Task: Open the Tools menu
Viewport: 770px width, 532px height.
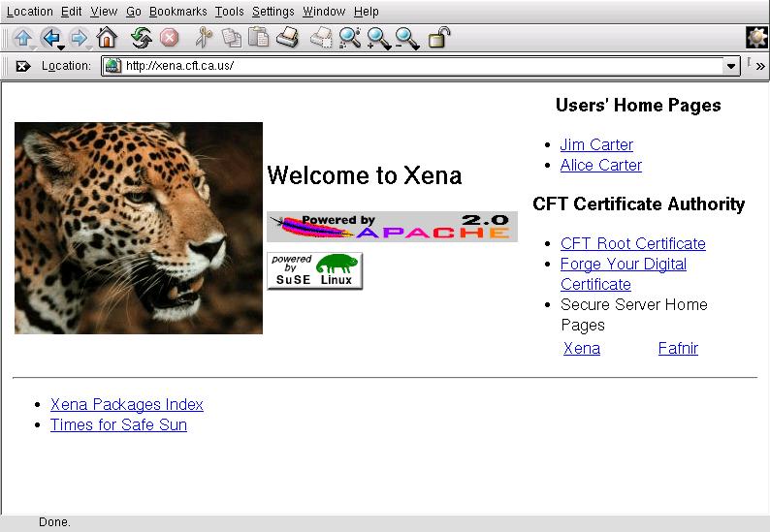Action: pos(229,12)
